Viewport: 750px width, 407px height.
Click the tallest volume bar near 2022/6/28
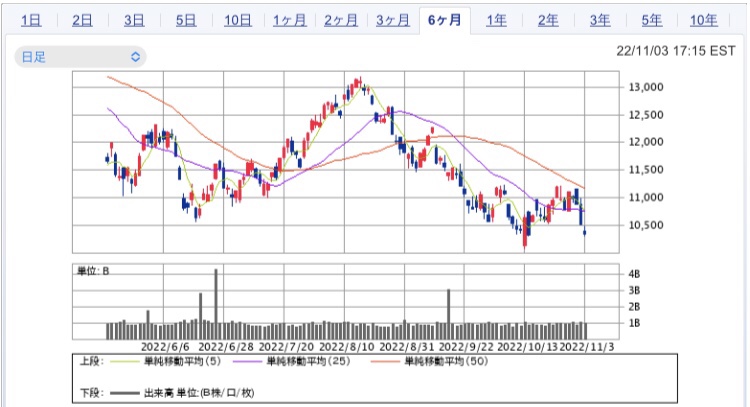(x=216, y=304)
